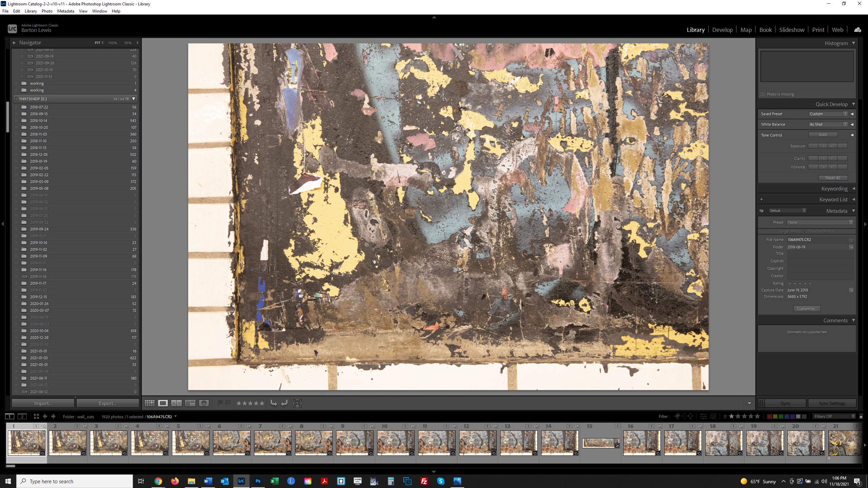The image size is (868, 488).
Task: Switch to the Develop module
Action: 722,30
